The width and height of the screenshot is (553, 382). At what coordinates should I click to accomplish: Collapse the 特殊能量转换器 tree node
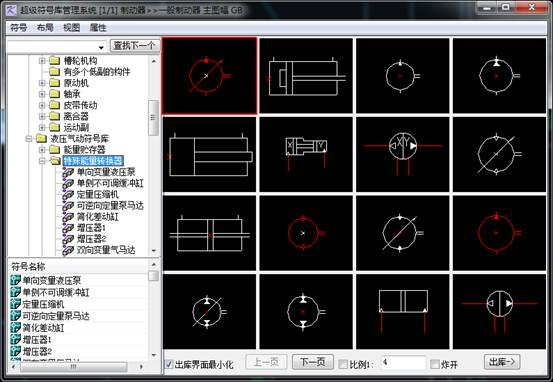click(x=42, y=161)
